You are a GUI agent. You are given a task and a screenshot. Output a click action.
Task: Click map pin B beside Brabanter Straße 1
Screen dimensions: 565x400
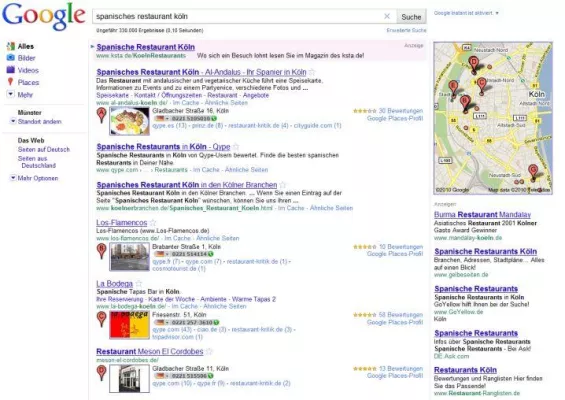pyautogui.click(x=102, y=251)
